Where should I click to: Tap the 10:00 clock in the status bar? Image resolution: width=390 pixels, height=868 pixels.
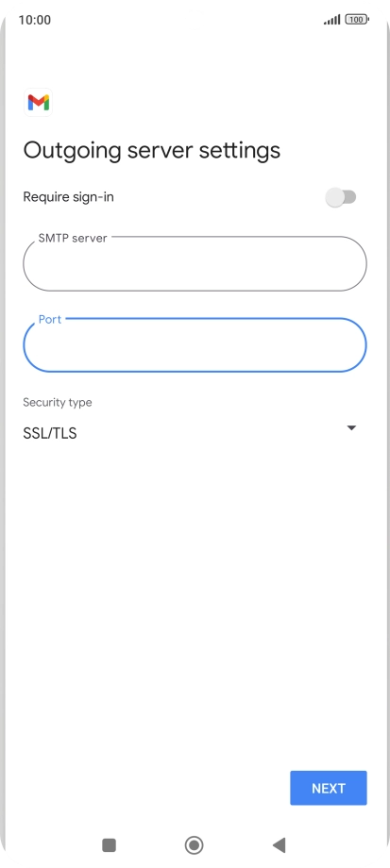34,20
